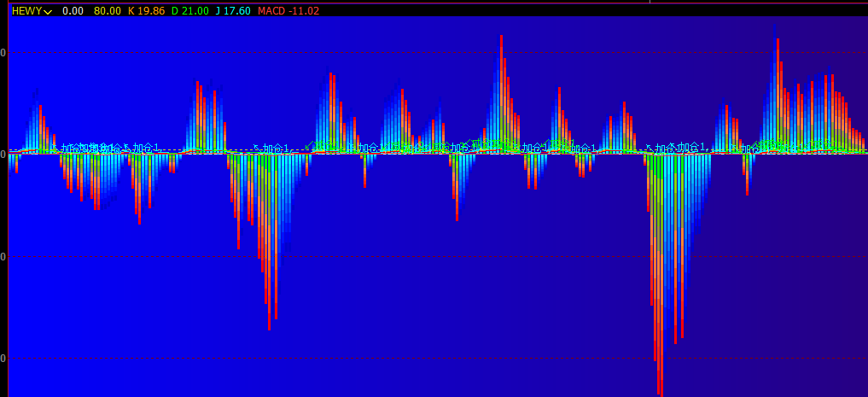Click the white 0.00 value in header

coord(73,11)
